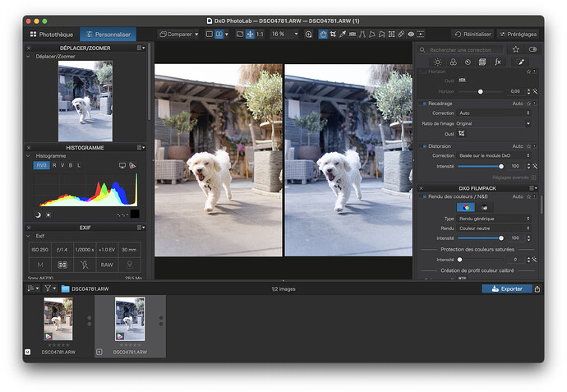The height and width of the screenshot is (392, 567).
Task: Switch to single image view mode
Action: [209, 34]
